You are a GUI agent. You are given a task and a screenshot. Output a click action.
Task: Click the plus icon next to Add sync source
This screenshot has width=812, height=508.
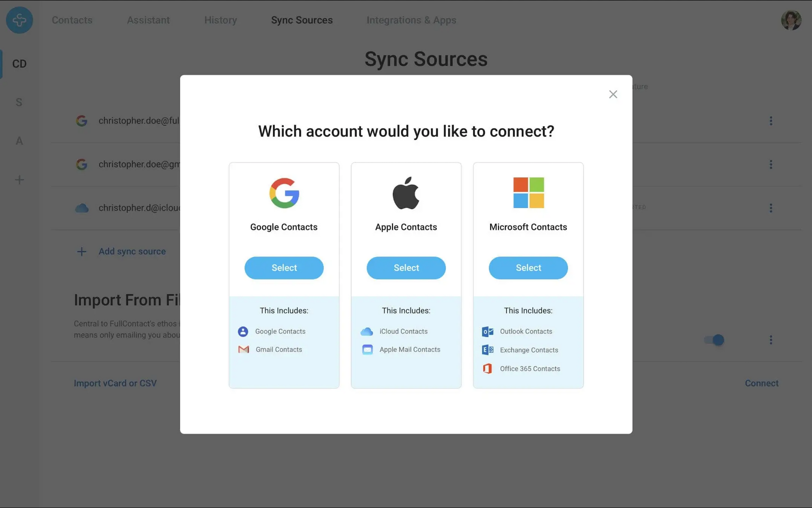[x=82, y=251]
